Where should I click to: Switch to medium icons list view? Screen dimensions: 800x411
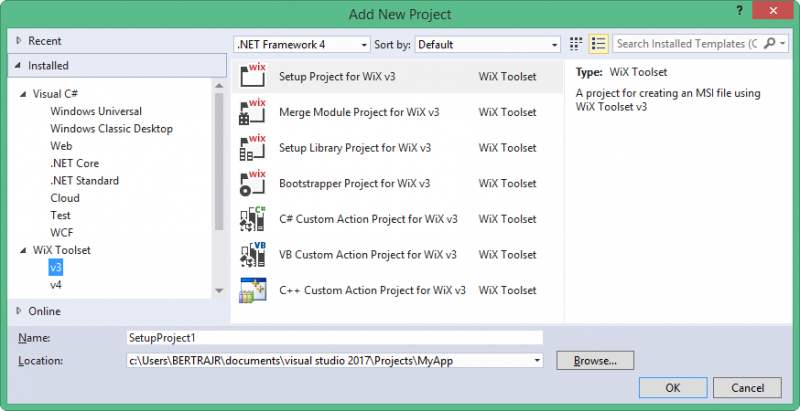point(599,44)
